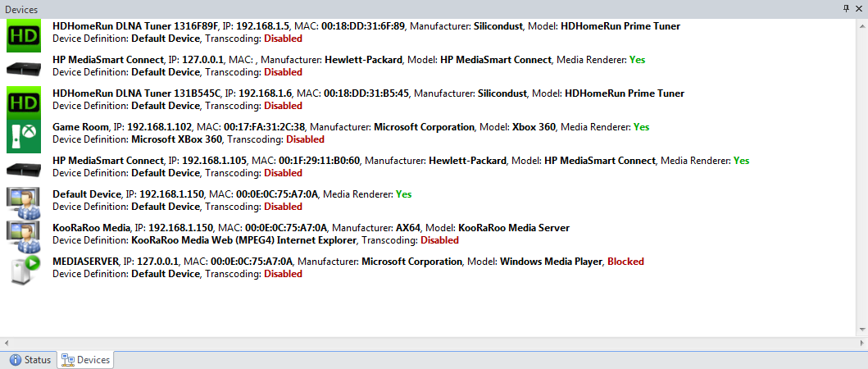Click the Status tab info icon

tap(16, 360)
